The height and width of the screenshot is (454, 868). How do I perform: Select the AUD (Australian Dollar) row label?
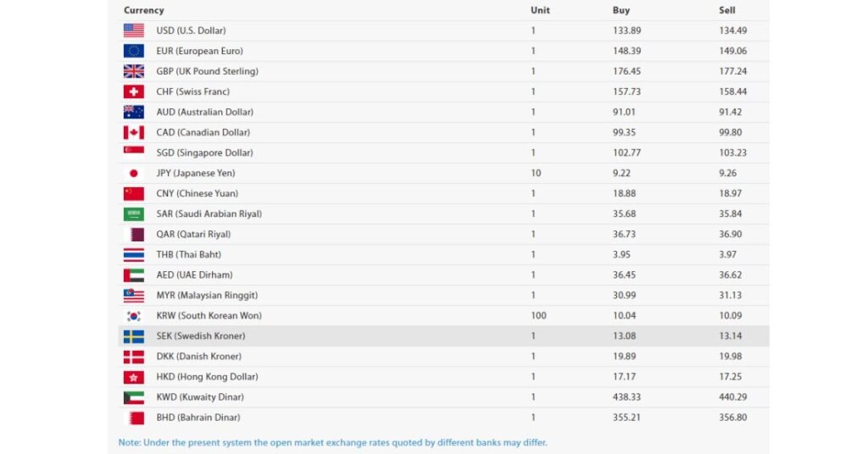coord(205,112)
